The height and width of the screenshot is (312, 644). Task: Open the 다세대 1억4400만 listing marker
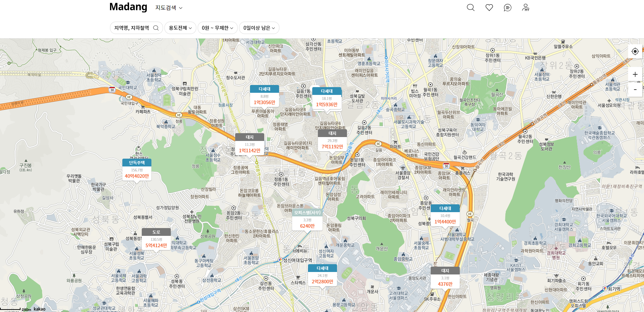tap(445, 216)
